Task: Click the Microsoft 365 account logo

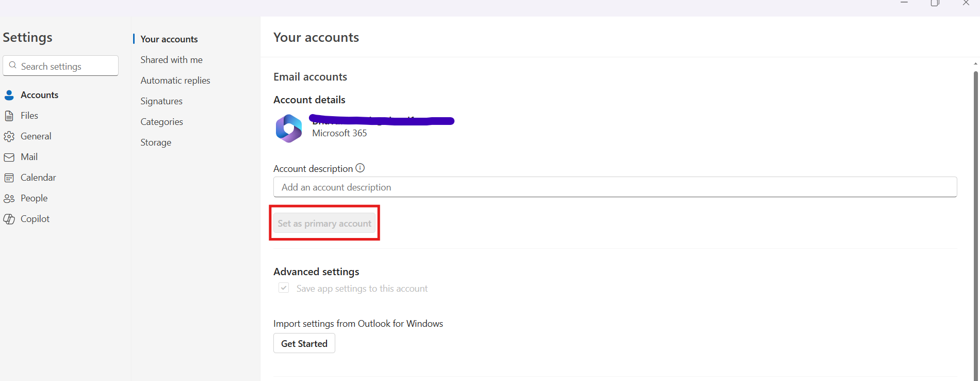Action: 289,128
